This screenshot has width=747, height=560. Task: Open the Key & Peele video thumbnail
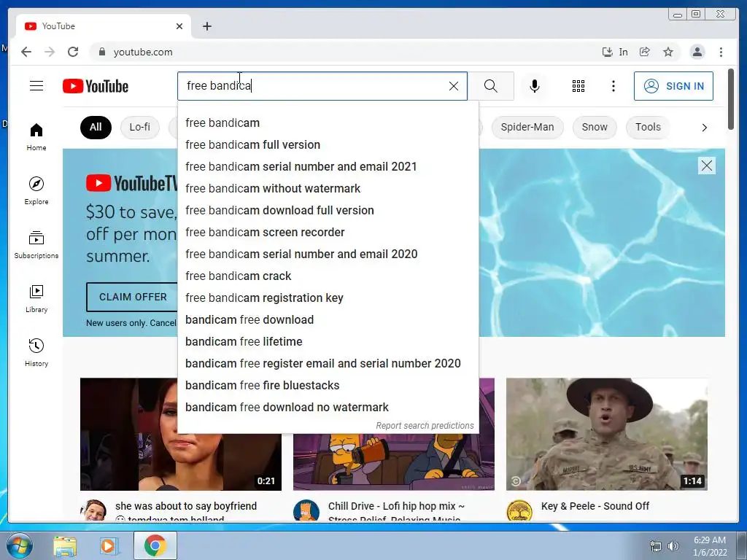pos(606,434)
